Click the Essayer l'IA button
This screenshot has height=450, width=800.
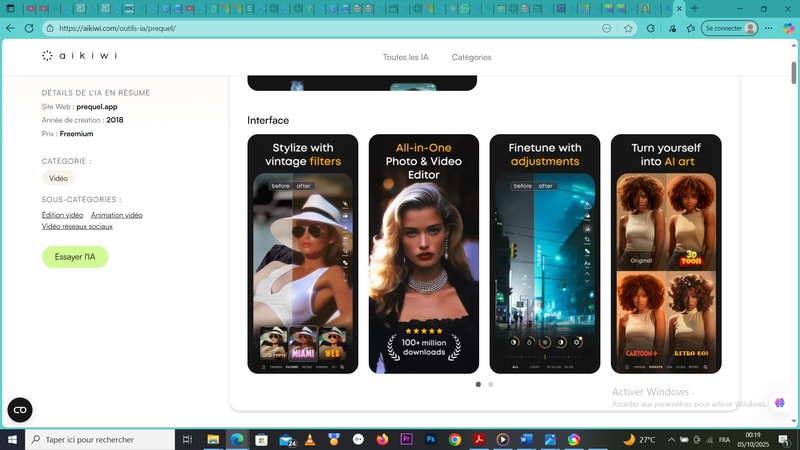pos(75,257)
